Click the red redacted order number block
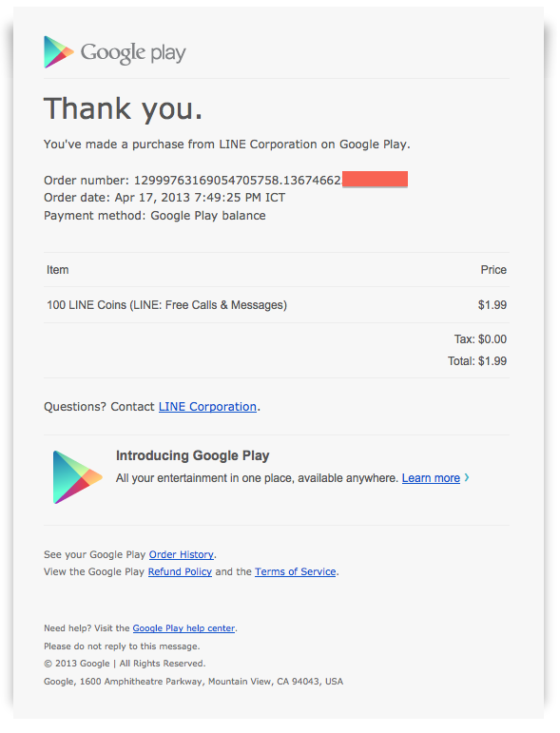The height and width of the screenshot is (733, 560). tap(375, 180)
